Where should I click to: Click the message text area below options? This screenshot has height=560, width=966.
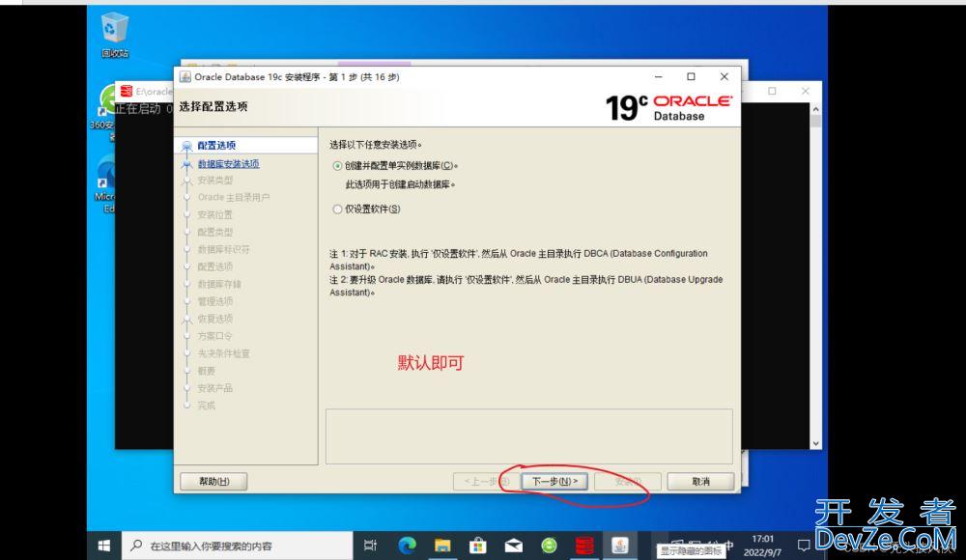pyautogui.click(x=529, y=436)
